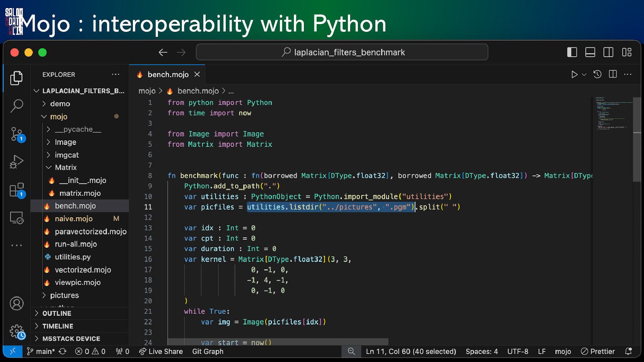Show additional activity bar views ellipsis

click(x=17, y=245)
